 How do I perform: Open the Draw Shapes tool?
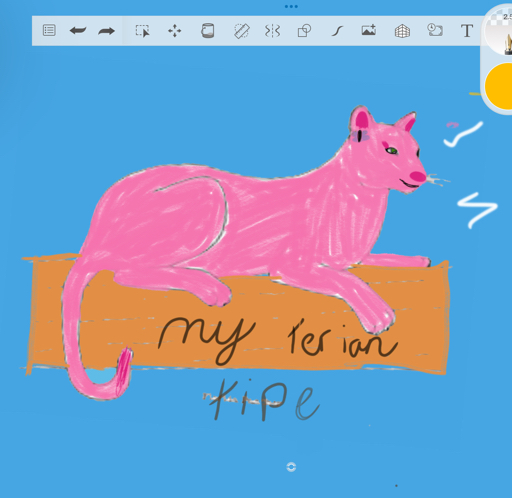[304, 31]
